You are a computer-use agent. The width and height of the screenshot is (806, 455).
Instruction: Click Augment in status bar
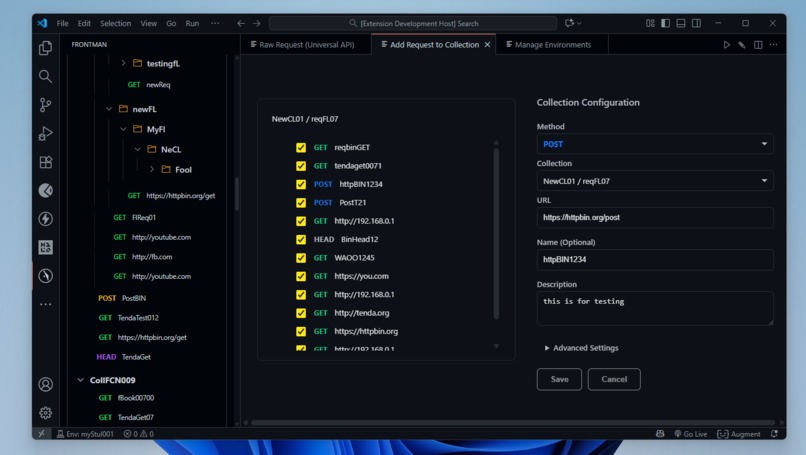739,434
